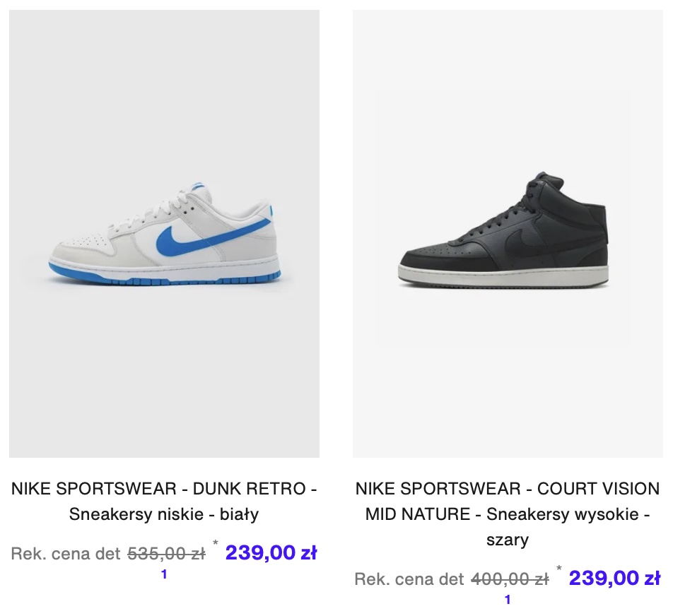673x616 pixels.
Task: Open the black Court Vision Mid sneaker image
Action: (508, 234)
